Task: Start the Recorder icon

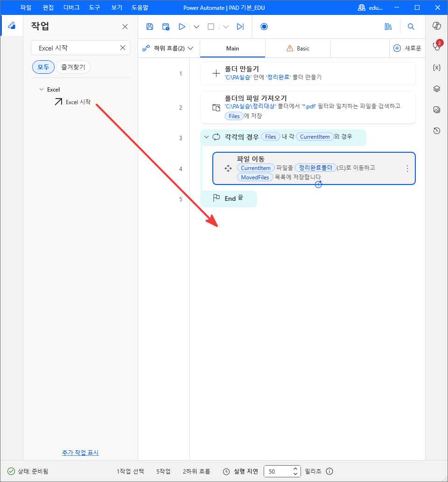Action: pyautogui.click(x=264, y=27)
